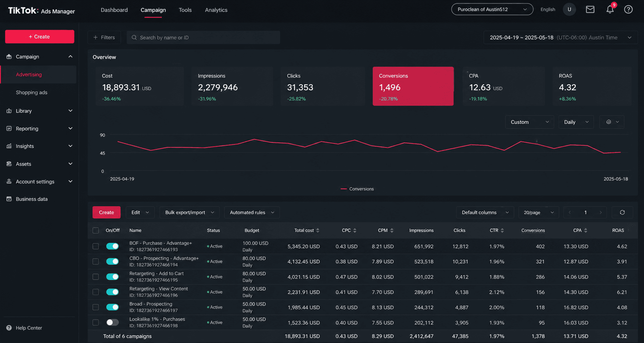The height and width of the screenshot is (343, 644).
Task: Sort by CPM column arrows
Action: coord(391,231)
